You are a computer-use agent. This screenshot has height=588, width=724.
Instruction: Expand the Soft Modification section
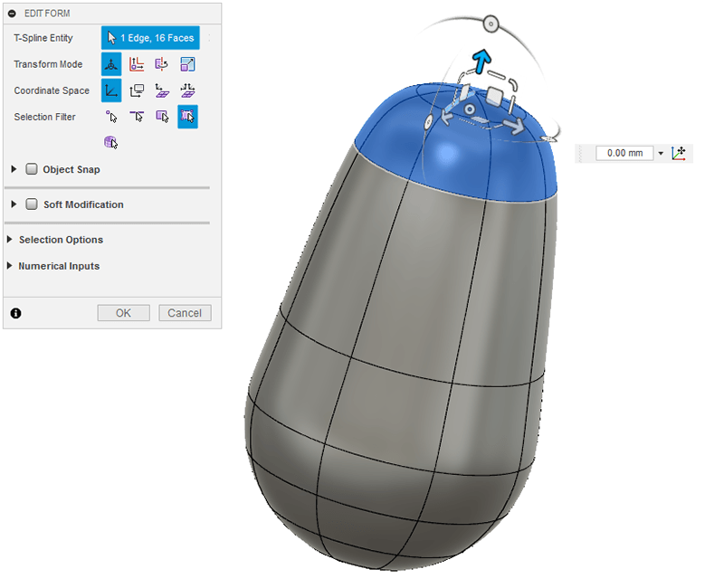14,204
